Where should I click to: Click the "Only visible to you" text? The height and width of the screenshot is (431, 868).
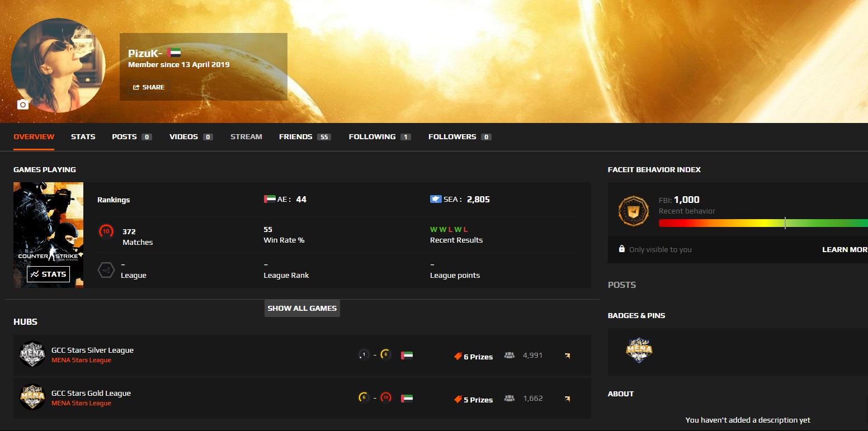pos(661,249)
